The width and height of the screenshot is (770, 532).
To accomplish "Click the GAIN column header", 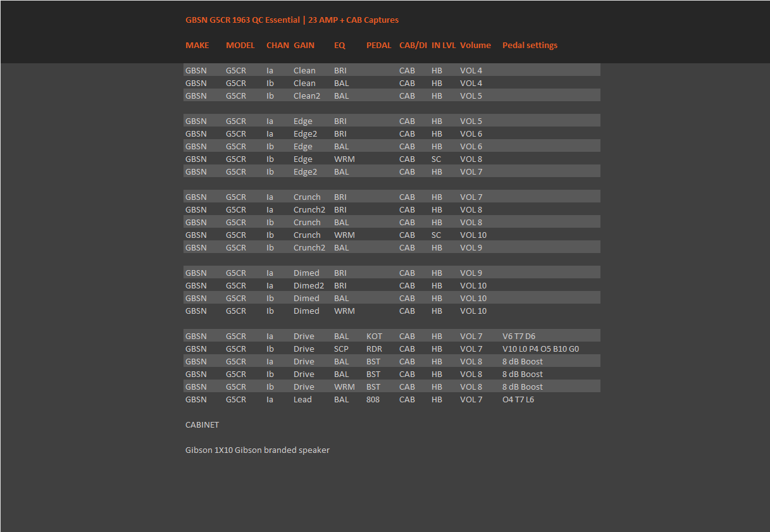I will pos(304,45).
